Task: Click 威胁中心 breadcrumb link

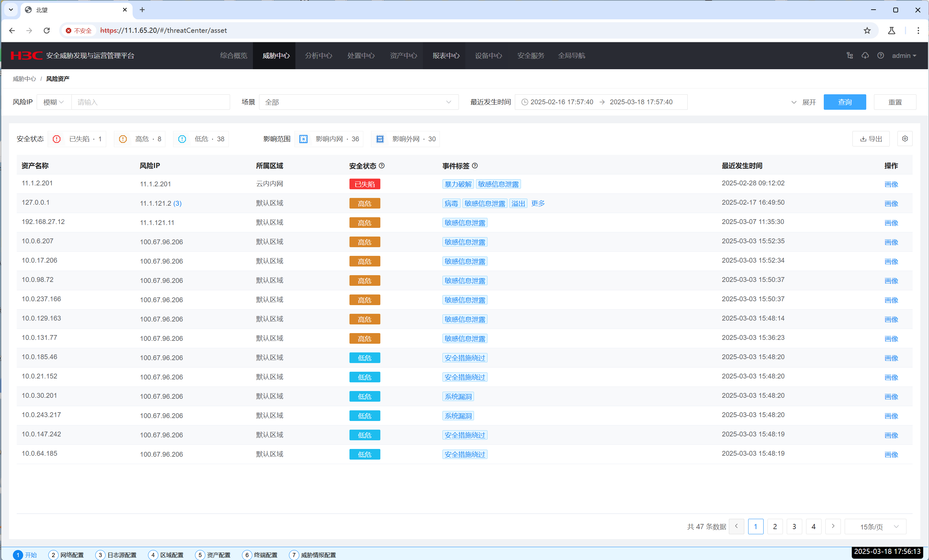Action: click(x=24, y=79)
